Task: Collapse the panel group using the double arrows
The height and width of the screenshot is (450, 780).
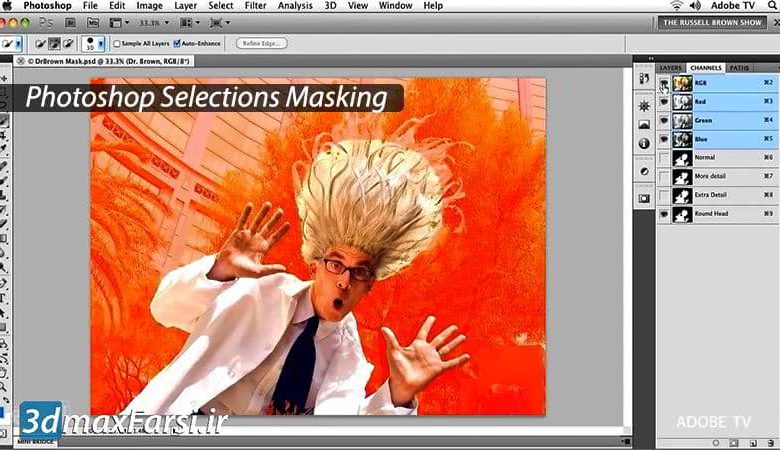Action: (x=651, y=59)
